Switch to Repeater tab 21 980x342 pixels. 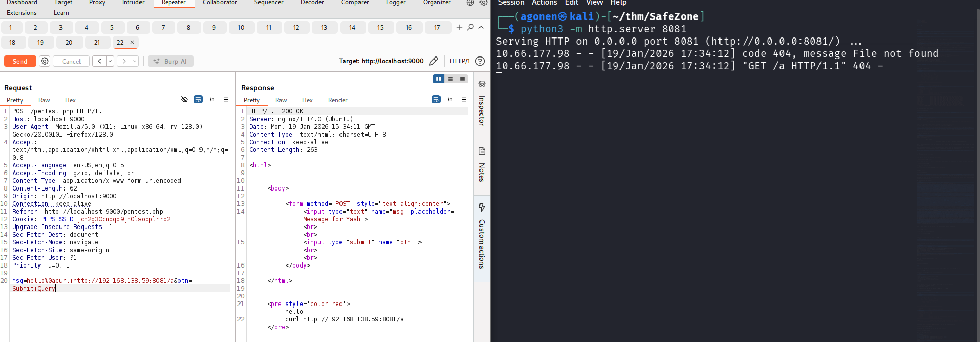[97, 42]
